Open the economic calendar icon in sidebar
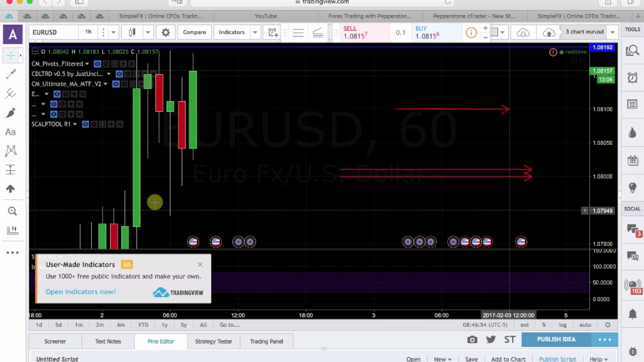The height and width of the screenshot is (362, 644). 632,160
